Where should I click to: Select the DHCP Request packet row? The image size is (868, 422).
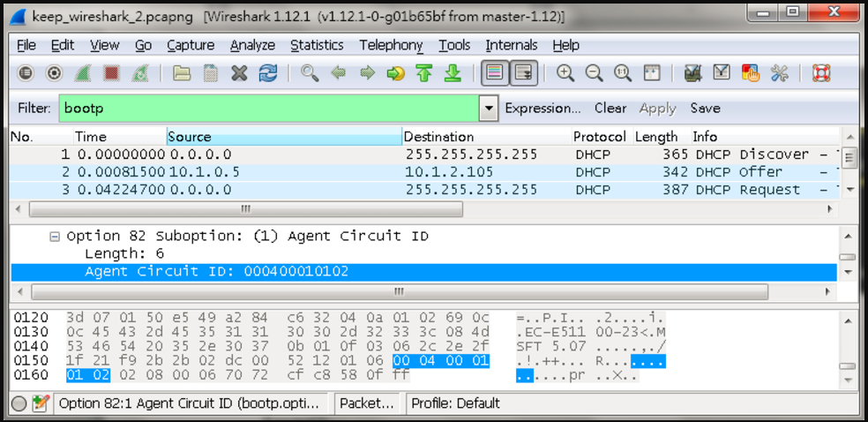[424, 190]
